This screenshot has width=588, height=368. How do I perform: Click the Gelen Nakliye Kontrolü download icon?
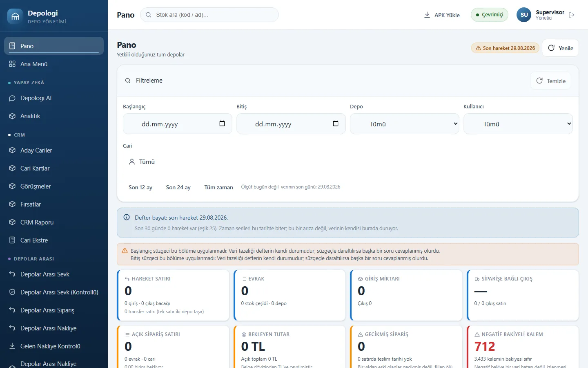point(12,346)
